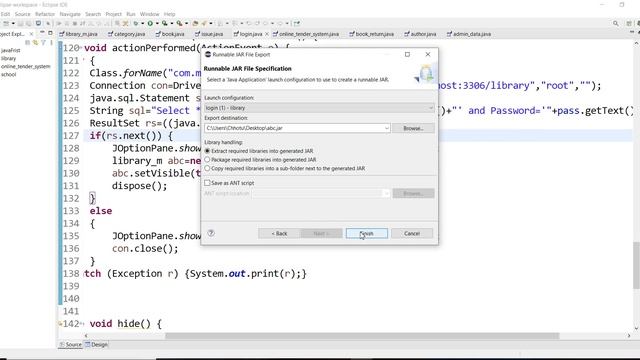This screenshot has width=640, height=360.
Task: Click the 'dispose();' code line
Action: tap(140, 186)
